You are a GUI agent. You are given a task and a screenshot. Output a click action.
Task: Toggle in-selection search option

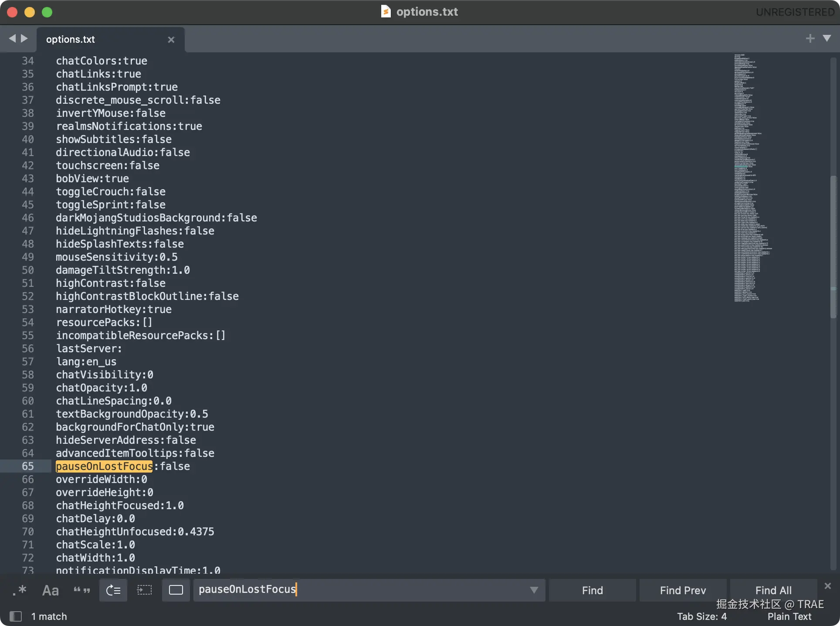(144, 590)
